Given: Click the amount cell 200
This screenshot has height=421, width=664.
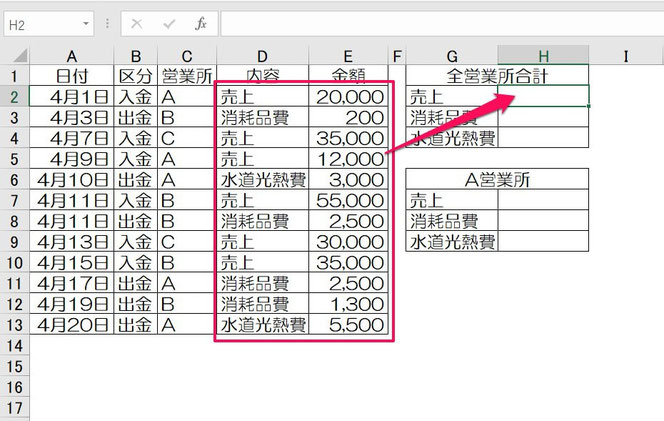Looking at the screenshot, I should (x=348, y=117).
